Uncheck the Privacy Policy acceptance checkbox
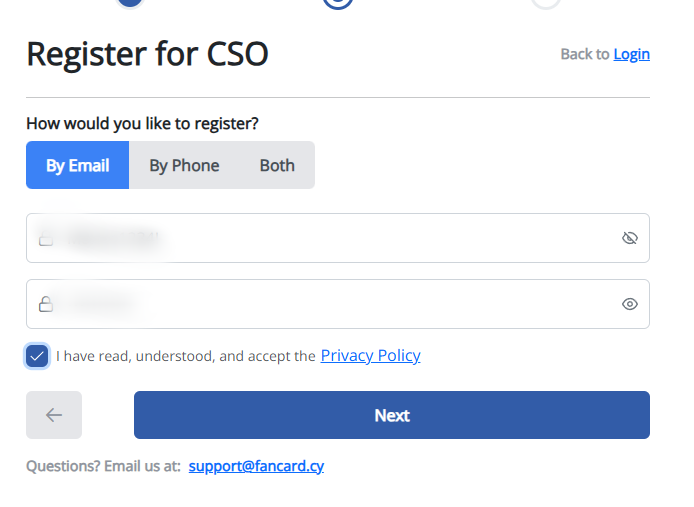 pos(37,356)
